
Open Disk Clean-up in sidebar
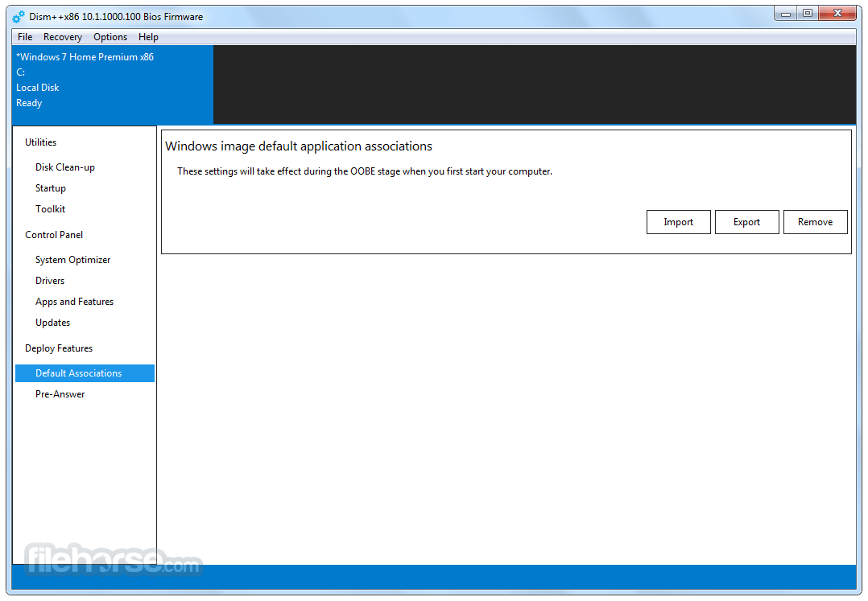click(x=64, y=167)
